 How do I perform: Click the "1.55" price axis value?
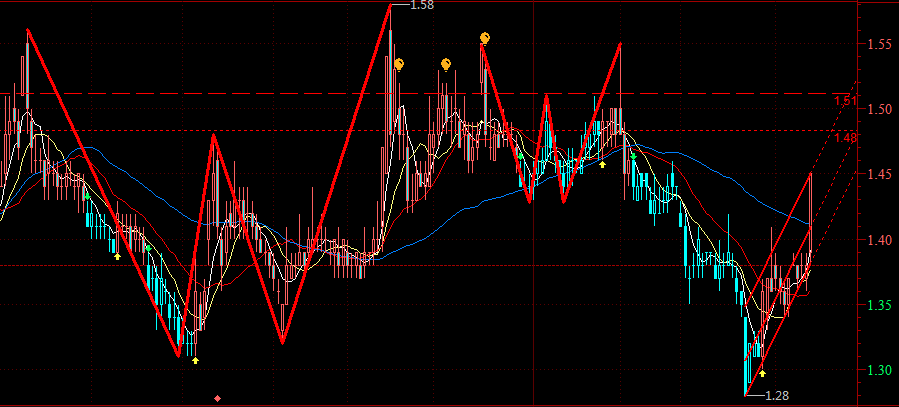pos(880,44)
